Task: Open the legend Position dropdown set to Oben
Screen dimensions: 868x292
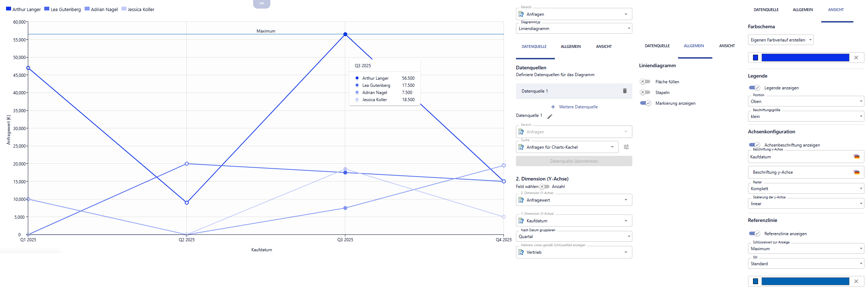Action: point(806,102)
